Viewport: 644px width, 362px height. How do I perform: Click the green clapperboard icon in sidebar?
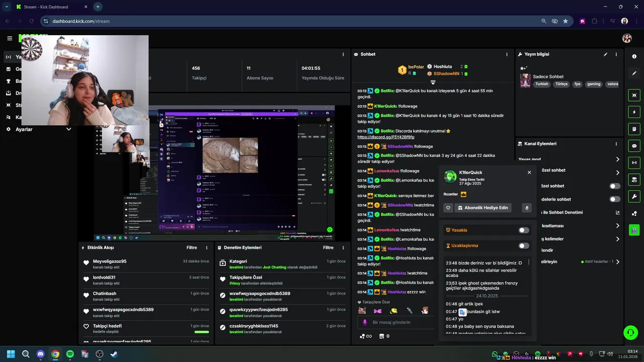634,230
